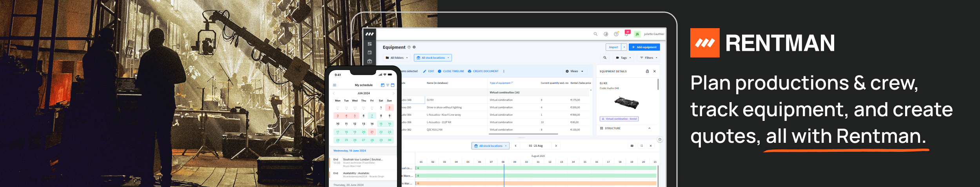Viewport: 980px width, 187px height.
Task: Go to next month on phone calendar
Action: click(x=393, y=93)
